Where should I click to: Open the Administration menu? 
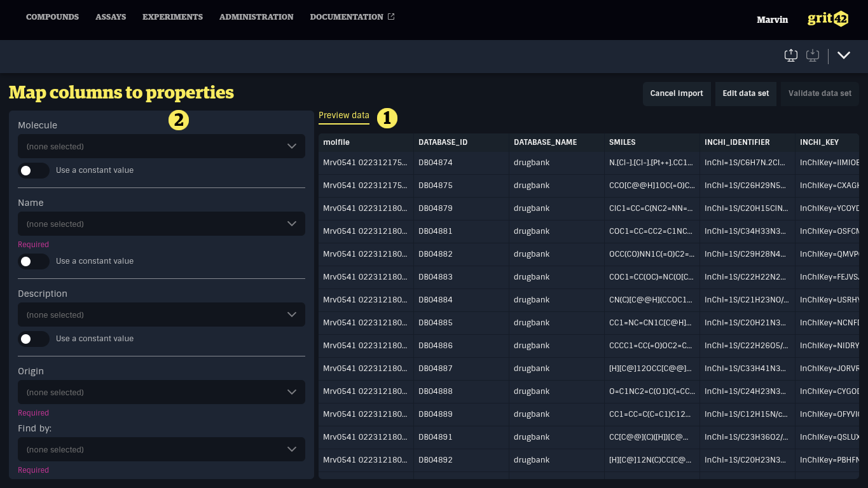click(256, 17)
